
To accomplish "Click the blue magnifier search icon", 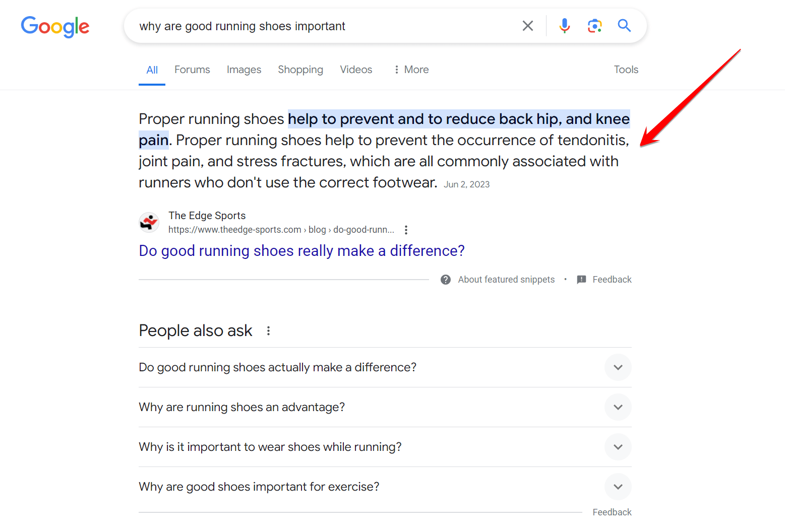I will [624, 26].
